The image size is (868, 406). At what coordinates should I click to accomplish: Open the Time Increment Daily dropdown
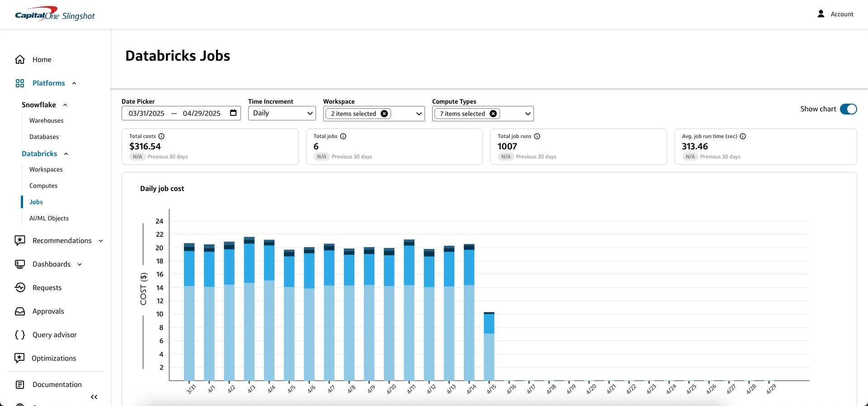click(282, 113)
